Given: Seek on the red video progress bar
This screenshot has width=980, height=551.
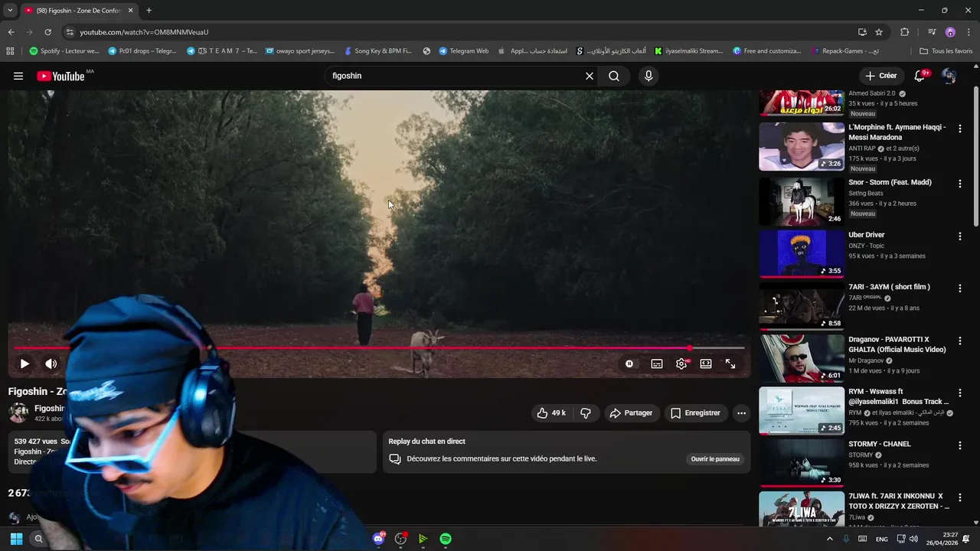Looking at the screenshot, I should [x=379, y=348].
